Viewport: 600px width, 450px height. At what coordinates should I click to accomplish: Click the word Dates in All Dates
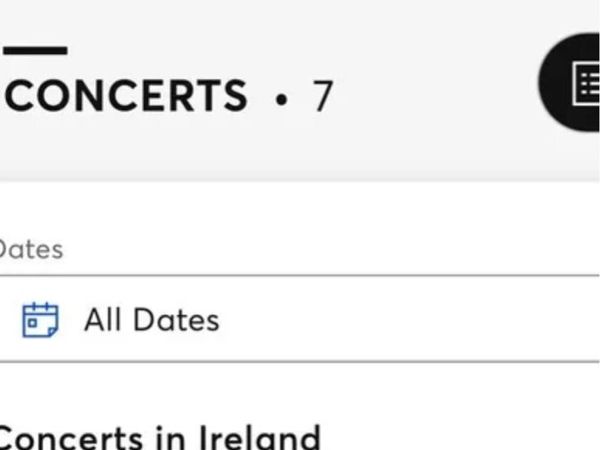click(x=176, y=320)
